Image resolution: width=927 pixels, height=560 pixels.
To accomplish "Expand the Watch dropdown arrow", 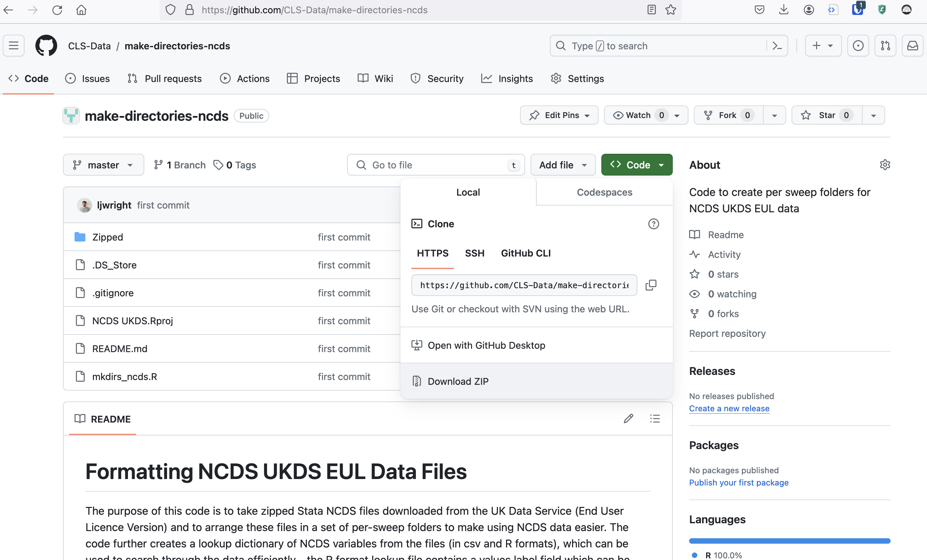I will (x=677, y=115).
